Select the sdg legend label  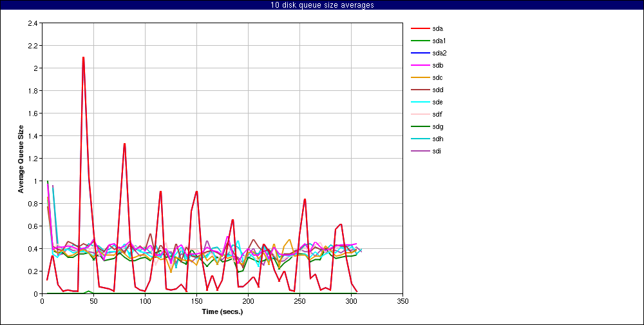click(x=438, y=126)
